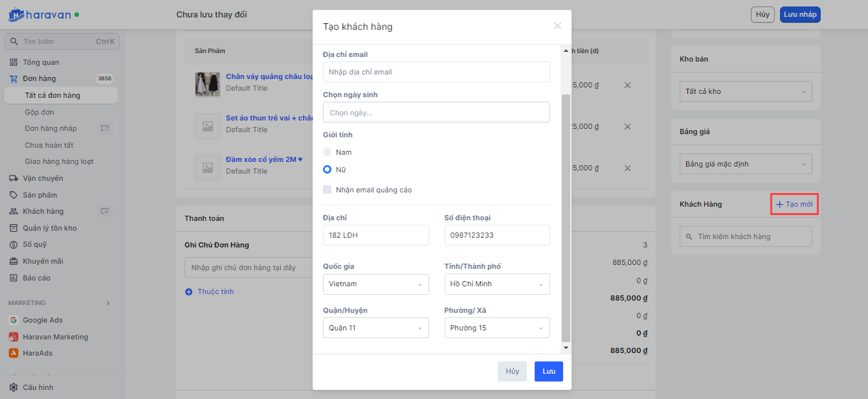The width and height of the screenshot is (868, 399).
Task: Click the Lưu button in dialog
Action: click(548, 371)
